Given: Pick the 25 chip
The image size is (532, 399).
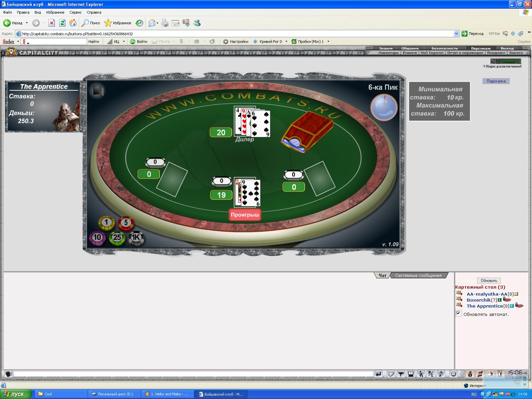Looking at the screenshot, I should tap(117, 237).
